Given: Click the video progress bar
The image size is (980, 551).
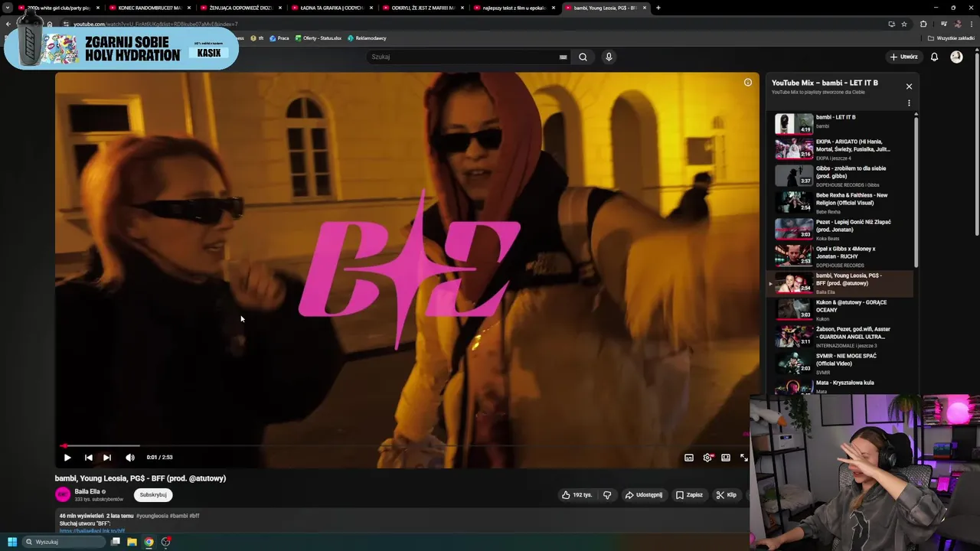Looking at the screenshot, I should (406, 445).
